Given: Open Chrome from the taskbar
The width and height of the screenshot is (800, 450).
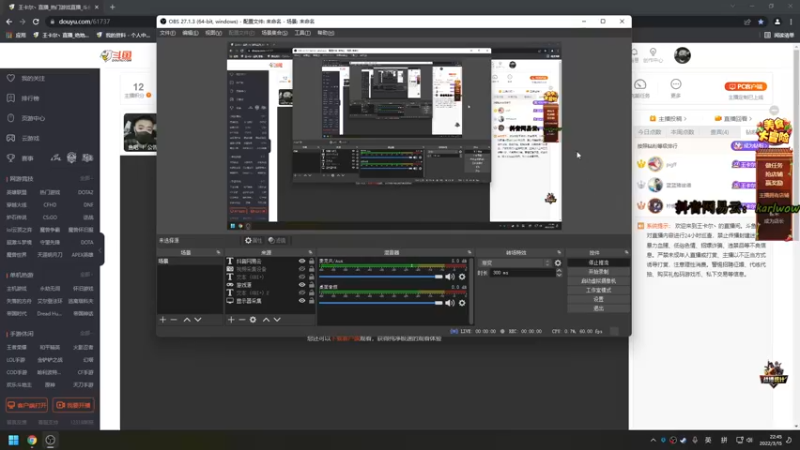Looking at the screenshot, I should tap(32, 440).
